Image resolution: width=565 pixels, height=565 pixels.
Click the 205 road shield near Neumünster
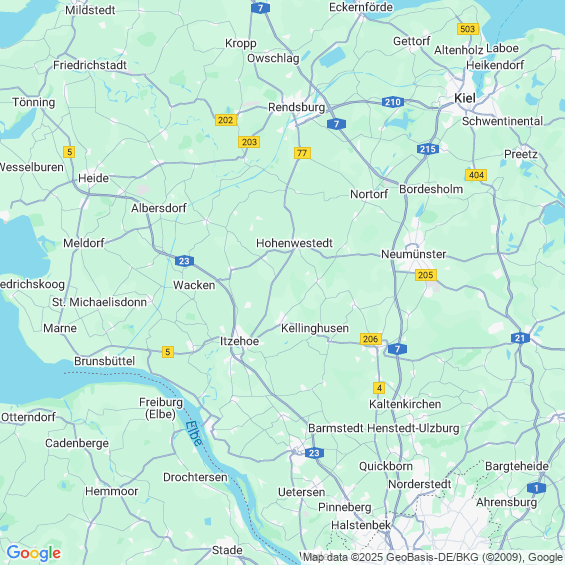tap(426, 275)
